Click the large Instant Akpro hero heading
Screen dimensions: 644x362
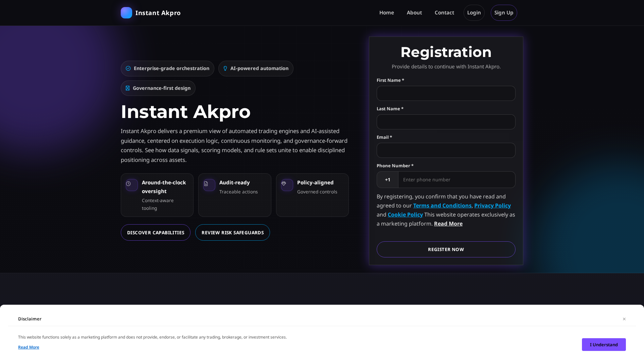[185, 112]
